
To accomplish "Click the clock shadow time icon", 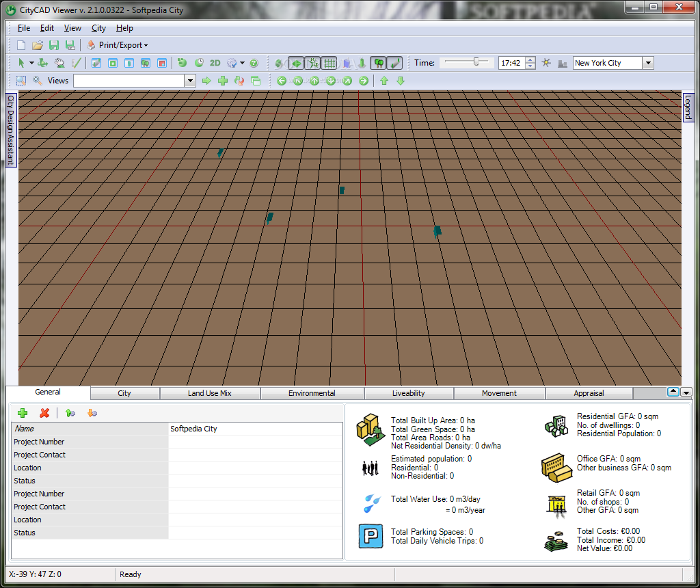I will (x=199, y=63).
